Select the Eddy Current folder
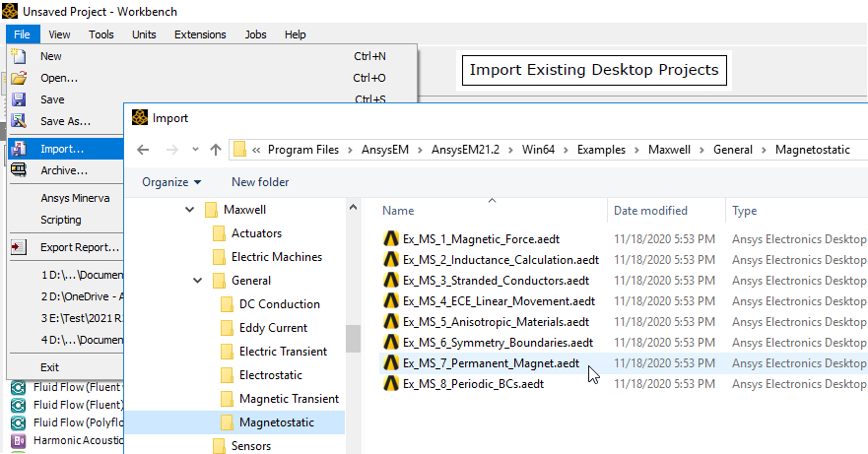This screenshot has height=454, width=868. (273, 328)
